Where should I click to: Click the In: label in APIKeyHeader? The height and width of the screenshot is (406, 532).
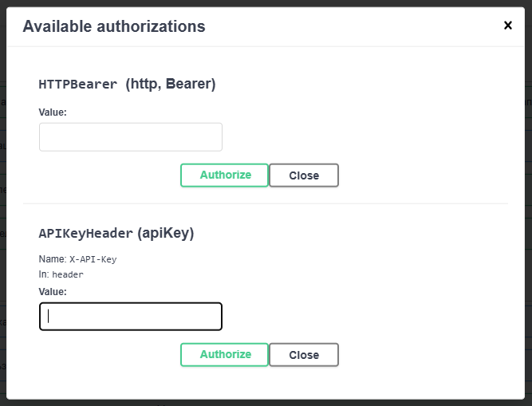(44, 274)
